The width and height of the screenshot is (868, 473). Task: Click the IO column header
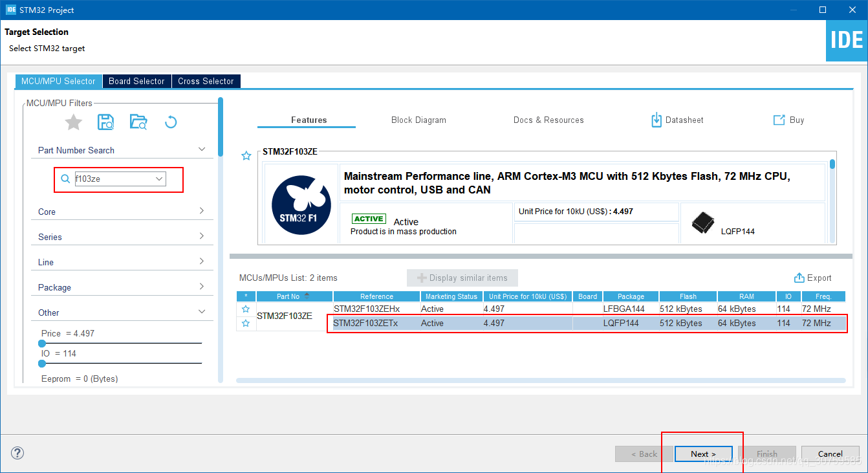(788, 296)
